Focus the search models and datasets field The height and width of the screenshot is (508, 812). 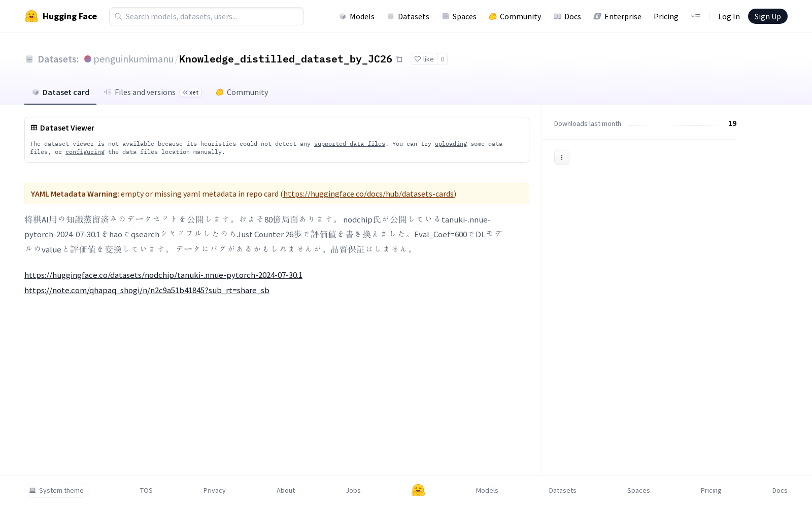point(207,16)
